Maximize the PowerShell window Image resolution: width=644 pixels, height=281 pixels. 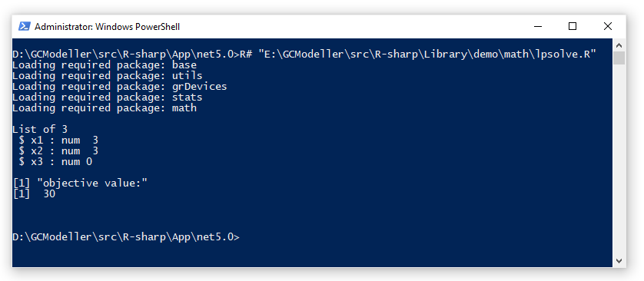(x=573, y=26)
